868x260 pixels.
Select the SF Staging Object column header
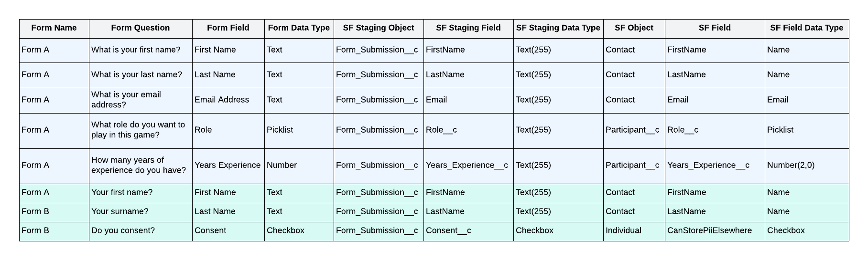[378, 28]
